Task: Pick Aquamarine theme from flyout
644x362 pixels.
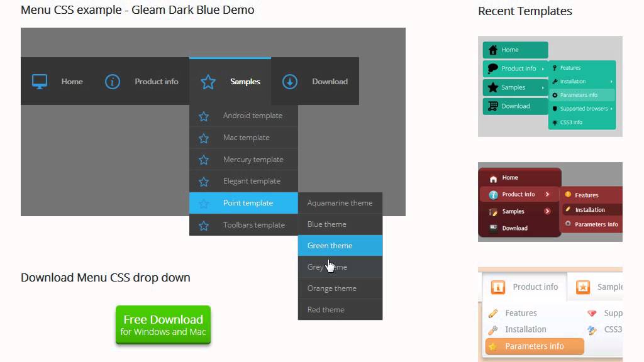Action: [x=340, y=203]
